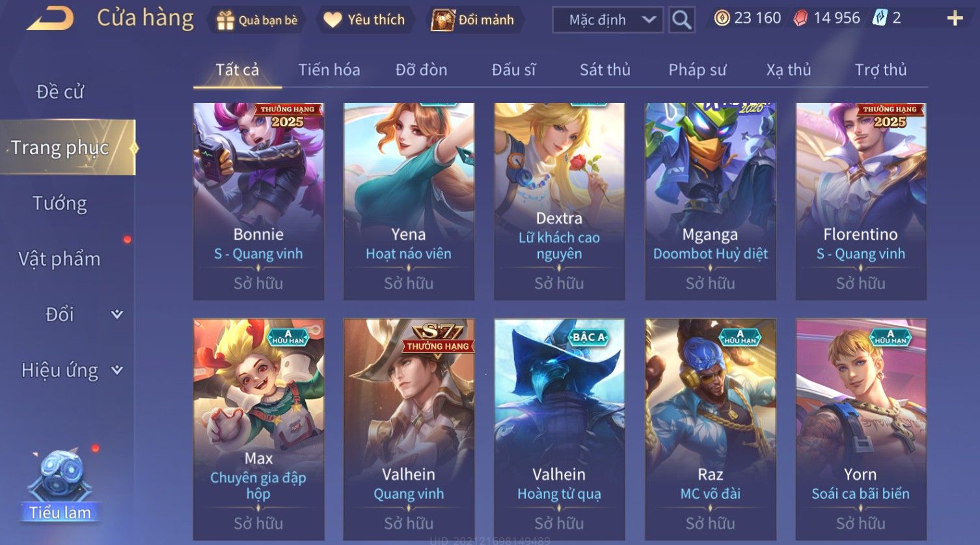Screen dimensions: 980x545
Task: Open the Đề cử sidebar section
Action: (60, 92)
